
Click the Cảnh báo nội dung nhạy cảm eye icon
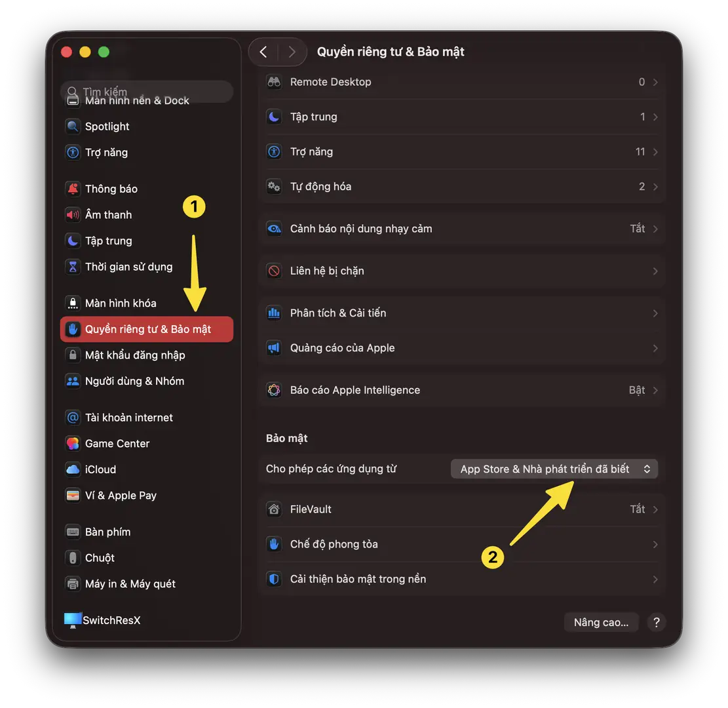(x=274, y=229)
